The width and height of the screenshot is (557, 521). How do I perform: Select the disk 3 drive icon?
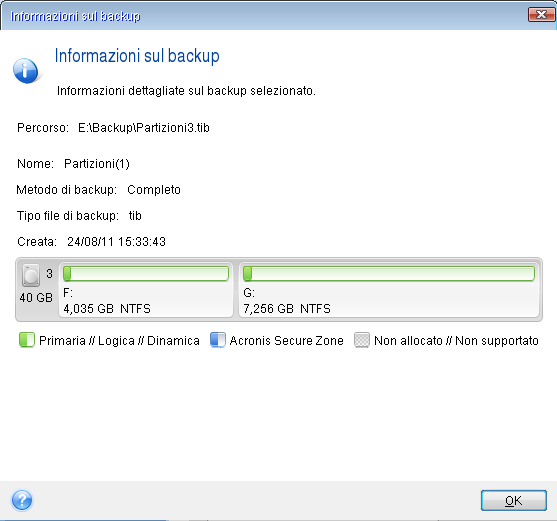[31, 275]
